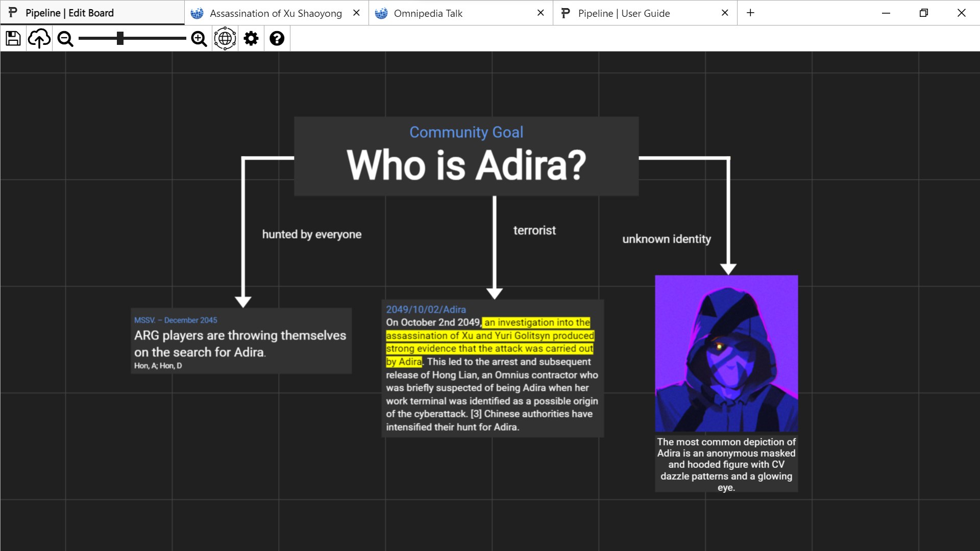Open settings with the gear icon

coord(251,38)
